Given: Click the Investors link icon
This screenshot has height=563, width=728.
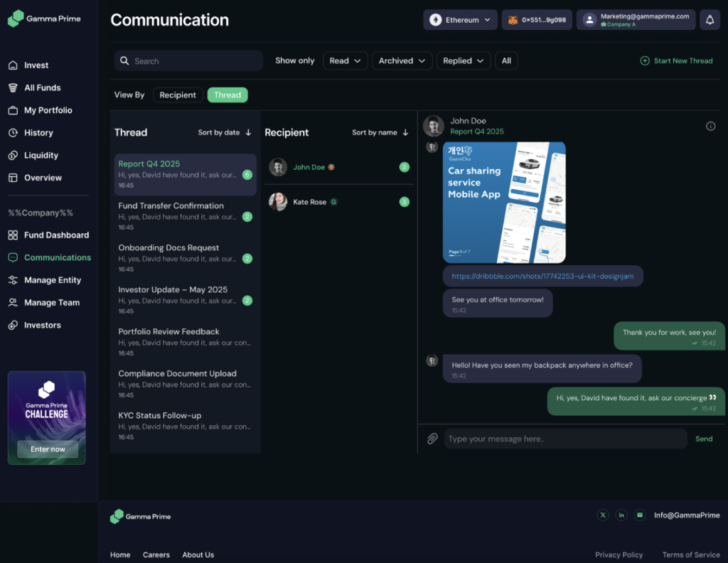Looking at the screenshot, I should [x=13, y=326].
